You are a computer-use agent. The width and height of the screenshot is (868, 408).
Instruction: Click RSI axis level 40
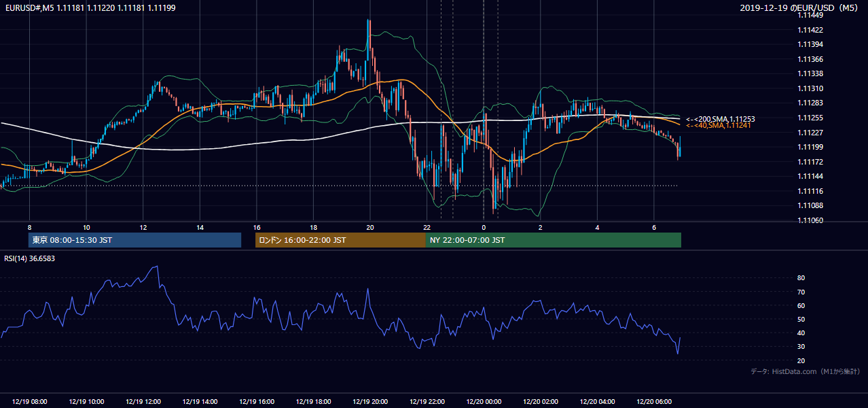pyautogui.click(x=801, y=333)
